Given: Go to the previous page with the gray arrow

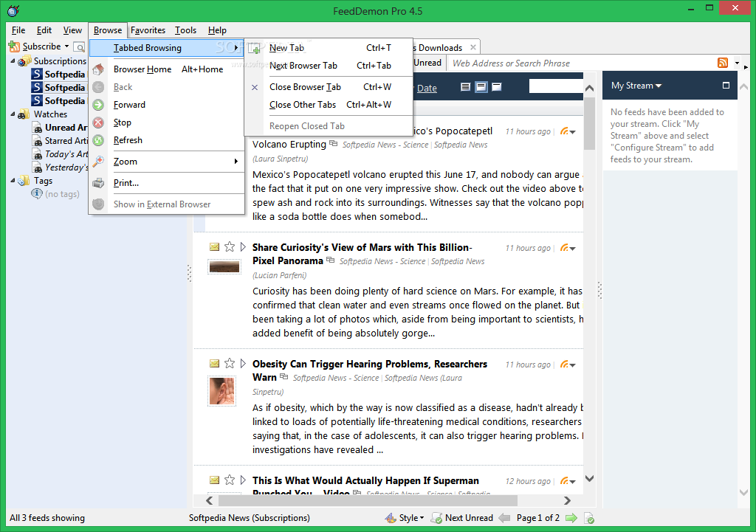Looking at the screenshot, I should [504, 518].
